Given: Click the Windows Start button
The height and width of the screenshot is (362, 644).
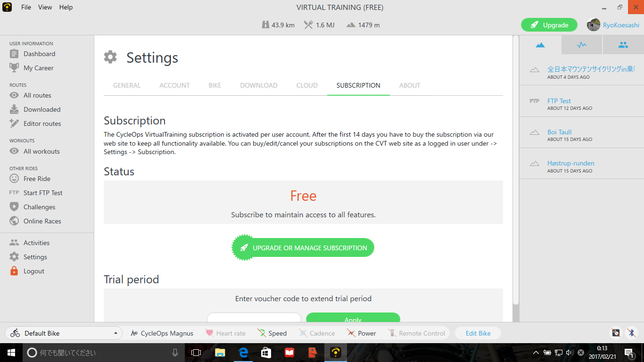Looking at the screenshot, I should click(x=11, y=353).
